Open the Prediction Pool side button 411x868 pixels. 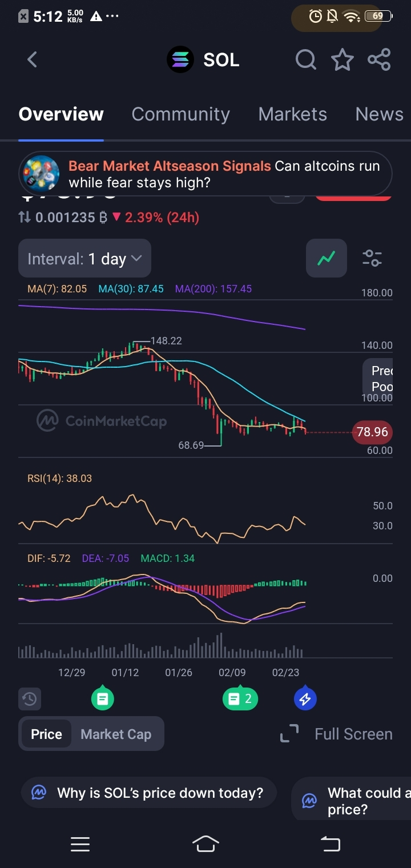point(379,379)
